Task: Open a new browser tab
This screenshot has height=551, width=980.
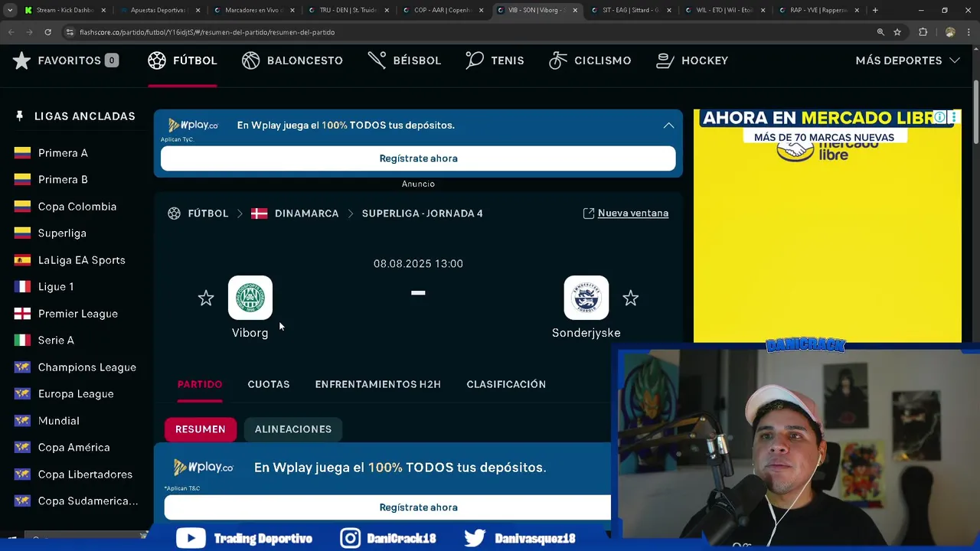Action: tap(875, 11)
